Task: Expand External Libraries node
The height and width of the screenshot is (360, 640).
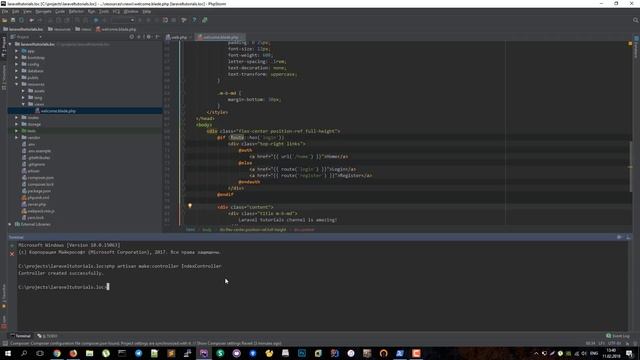Action: (x=10, y=224)
